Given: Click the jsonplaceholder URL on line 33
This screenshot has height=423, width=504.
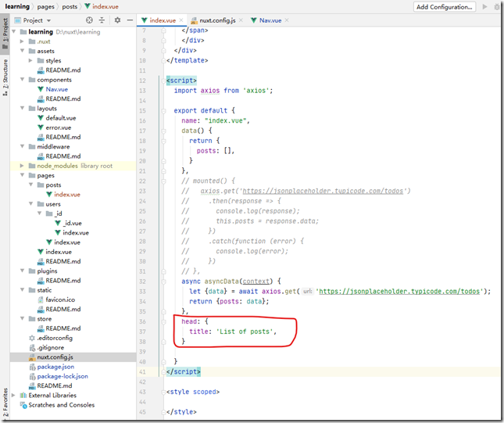Looking at the screenshot, I should (x=399, y=291).
